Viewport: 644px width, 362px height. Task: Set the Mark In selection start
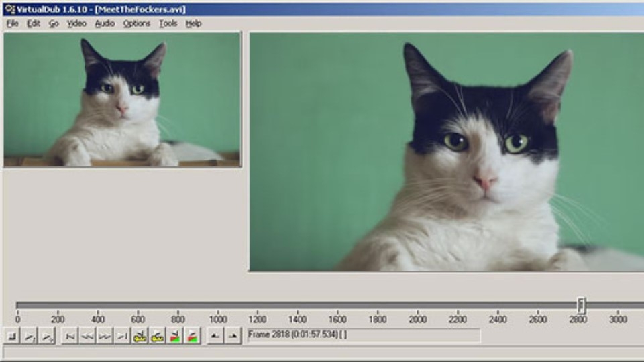click(x=215, y=336)
